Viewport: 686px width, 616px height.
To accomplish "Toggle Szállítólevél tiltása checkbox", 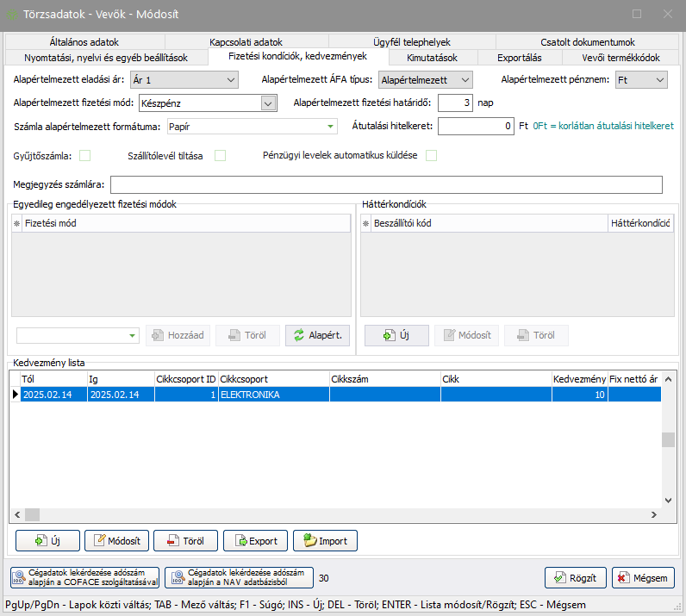I will 221,156.
